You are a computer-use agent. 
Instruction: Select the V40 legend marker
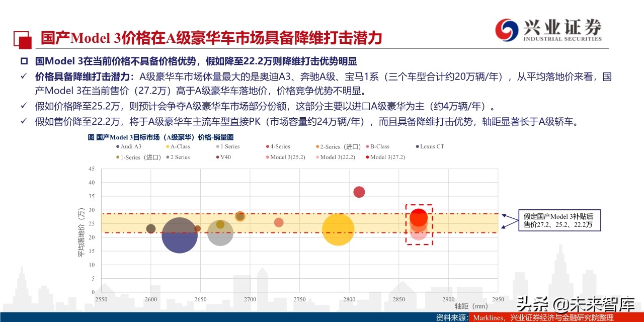217,157
